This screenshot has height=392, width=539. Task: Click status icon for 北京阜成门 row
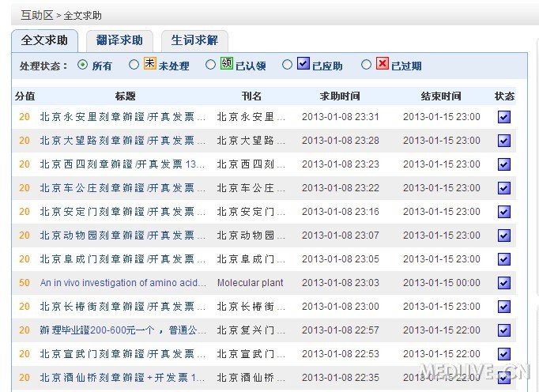tap(504, 259)
